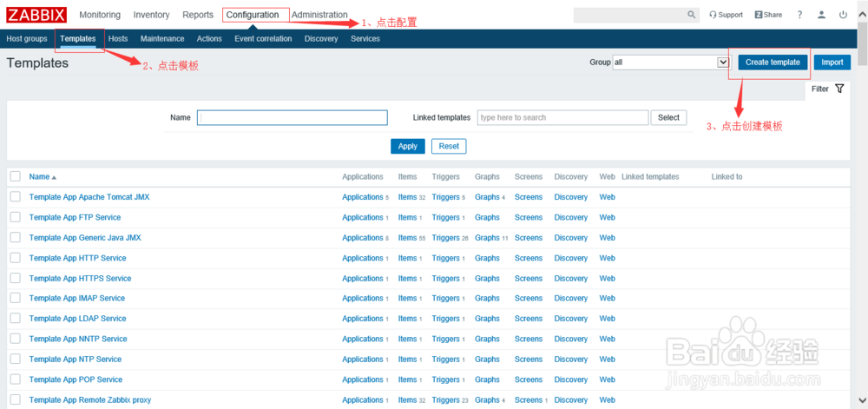This screenshot has height=409, width=868.
Task: Open the Support link with headset icon
Action: pos(726,15)
